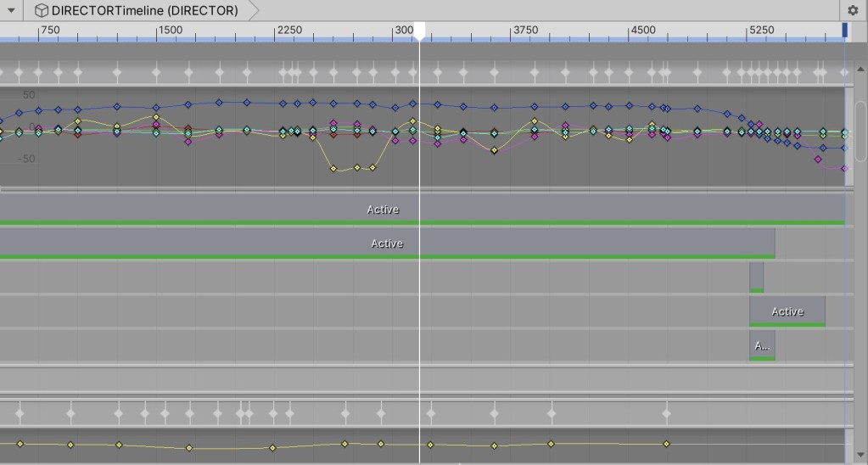Select leftmost yellow keyframe in the deep curve dip
Viewport: 868px width, 465px height.
(333, 169)
